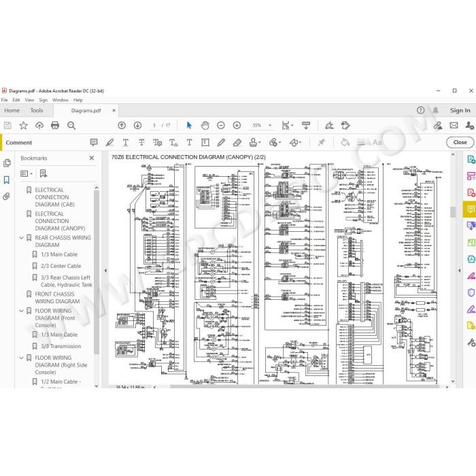Click the pin keep tool selected icon

tap(321, 142)
